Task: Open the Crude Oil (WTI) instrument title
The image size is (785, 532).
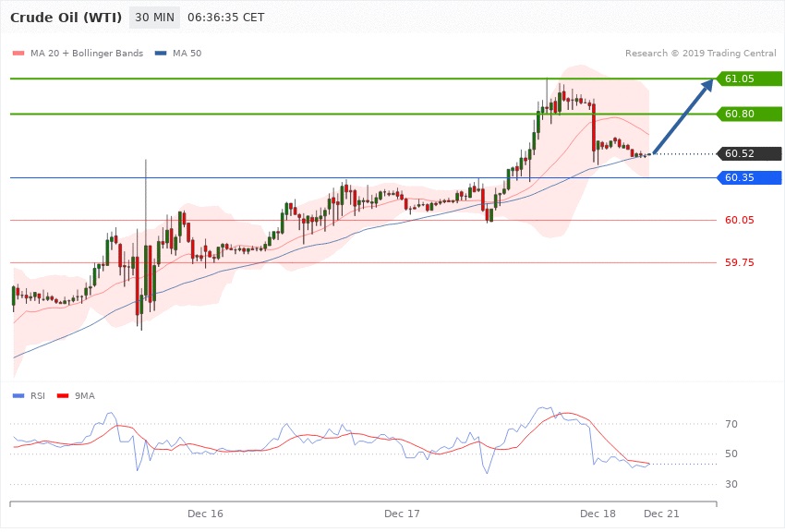Action: pos(64,18)
